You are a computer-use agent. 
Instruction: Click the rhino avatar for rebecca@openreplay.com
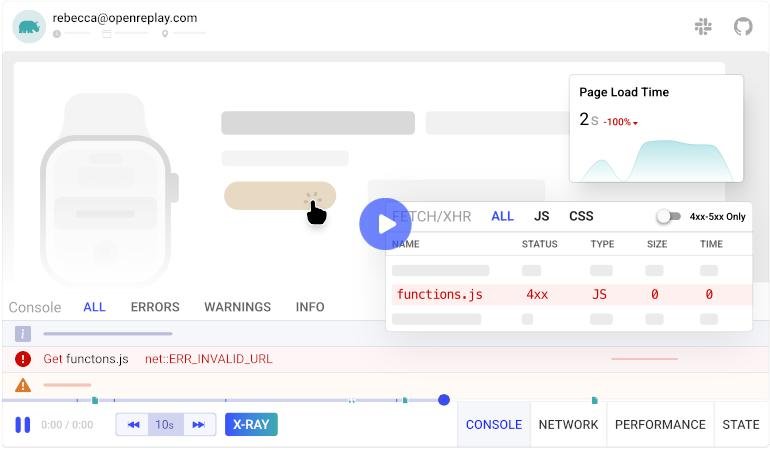tap(29, 27)
